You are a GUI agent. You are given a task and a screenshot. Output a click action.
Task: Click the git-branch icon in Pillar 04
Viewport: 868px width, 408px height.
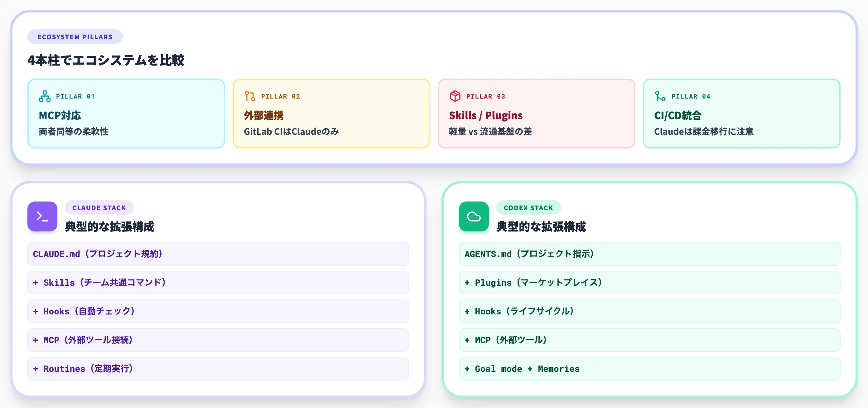(660, 96)
